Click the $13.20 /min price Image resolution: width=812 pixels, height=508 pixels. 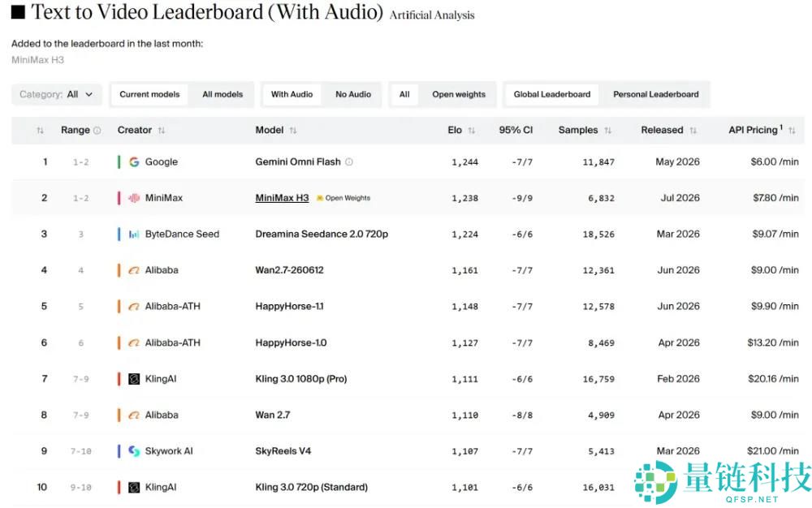(773, 342)
